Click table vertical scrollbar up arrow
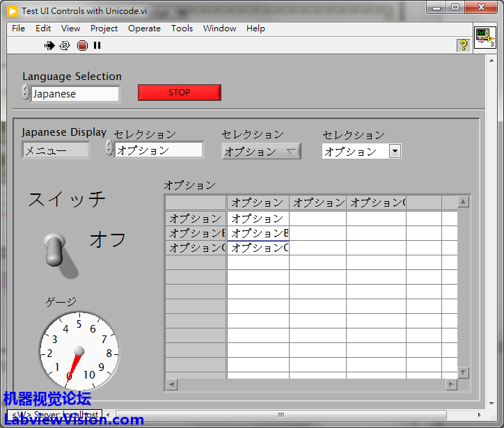 click(x=464, y=203)
